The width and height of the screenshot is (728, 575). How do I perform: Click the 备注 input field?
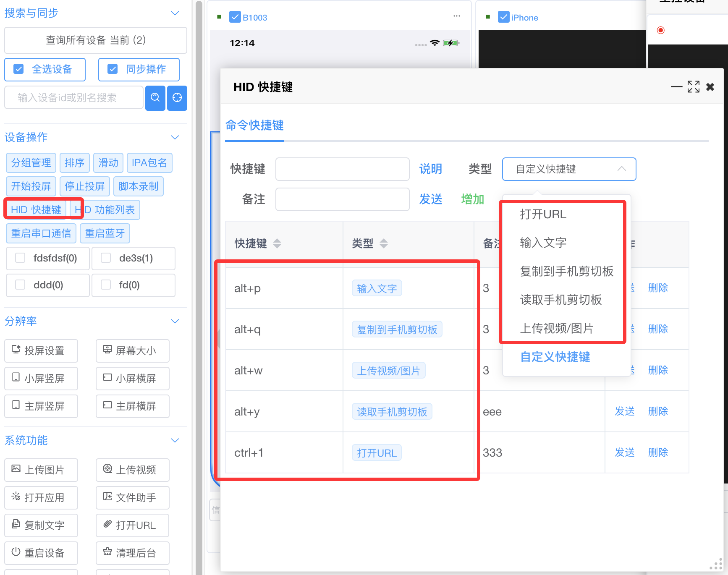[342, 199]
